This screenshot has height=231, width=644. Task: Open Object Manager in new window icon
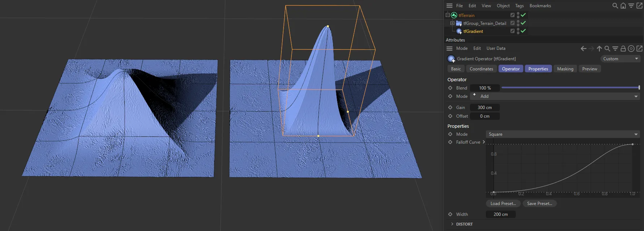tap(639, 6)
